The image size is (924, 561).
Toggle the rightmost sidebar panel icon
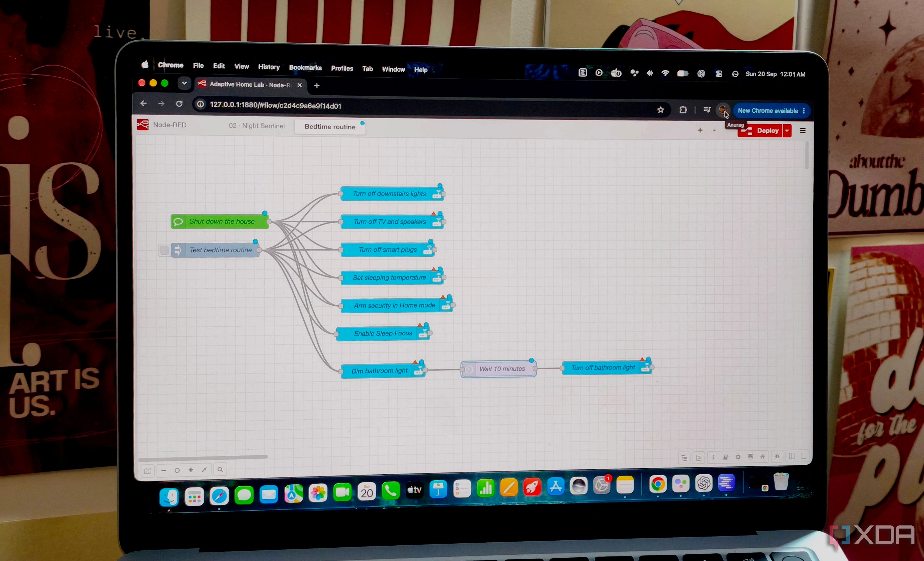coord(804,456)
